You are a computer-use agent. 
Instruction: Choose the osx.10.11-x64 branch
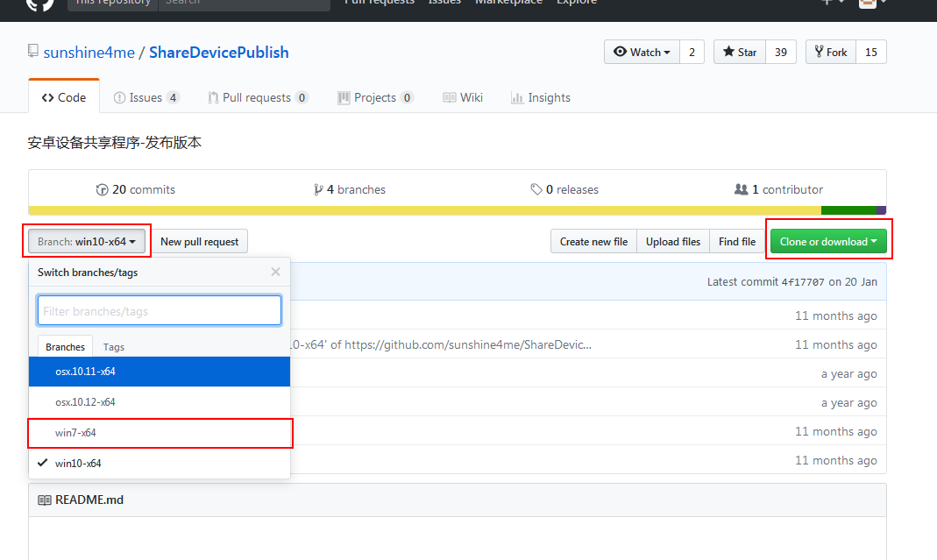coord(160,372)
